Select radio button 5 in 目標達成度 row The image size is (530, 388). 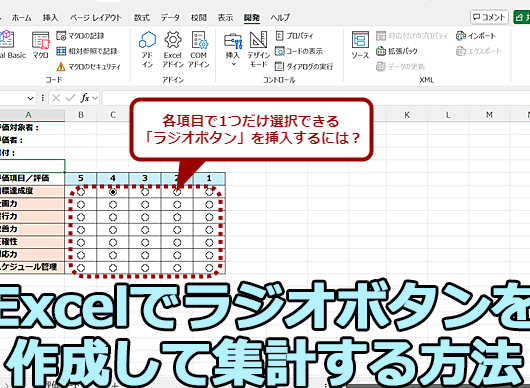click(x=81, y=192)
